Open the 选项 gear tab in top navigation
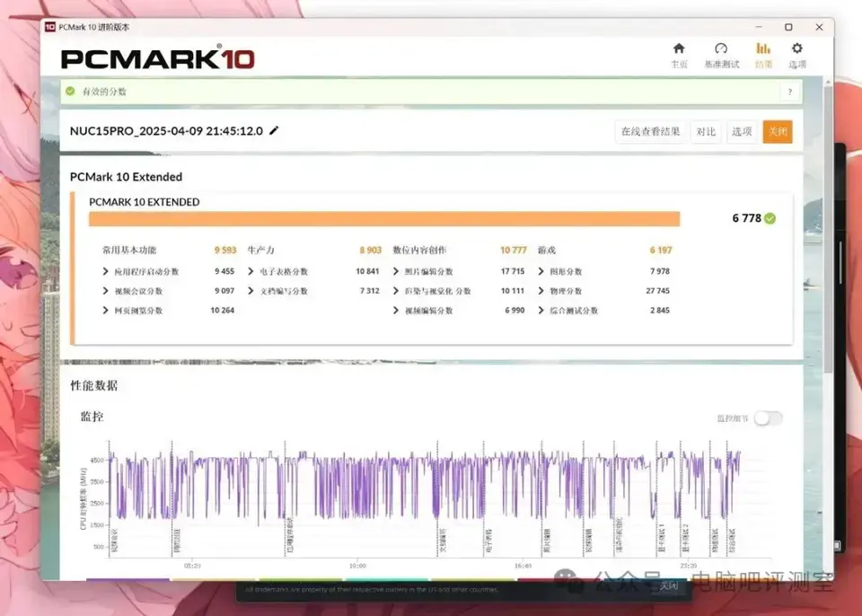This screenshot has width=862, height=616. [797, 55]
